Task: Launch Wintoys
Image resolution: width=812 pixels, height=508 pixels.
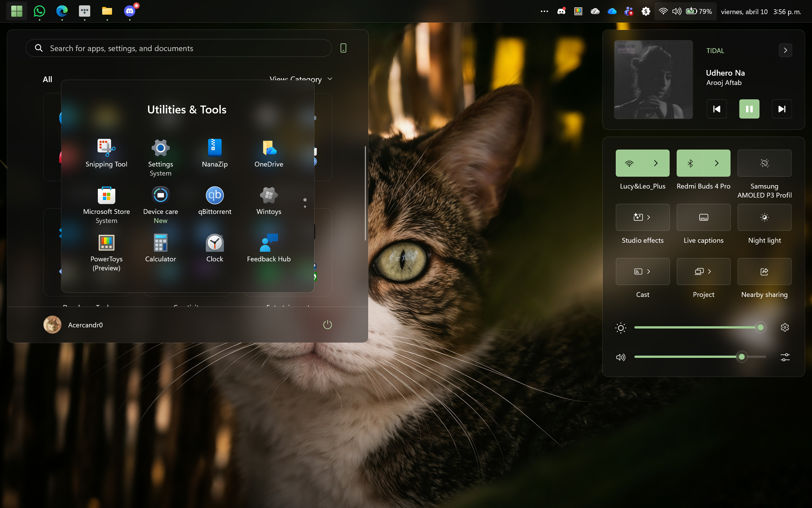Action: (x=269, y=201)
